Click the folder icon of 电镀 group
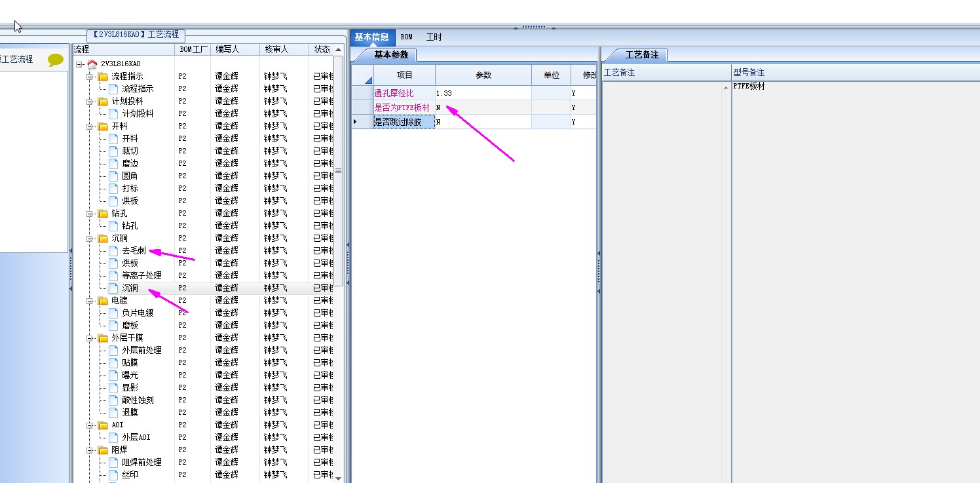The height and width of the screenshot is (483, 980). coord(103,300)
